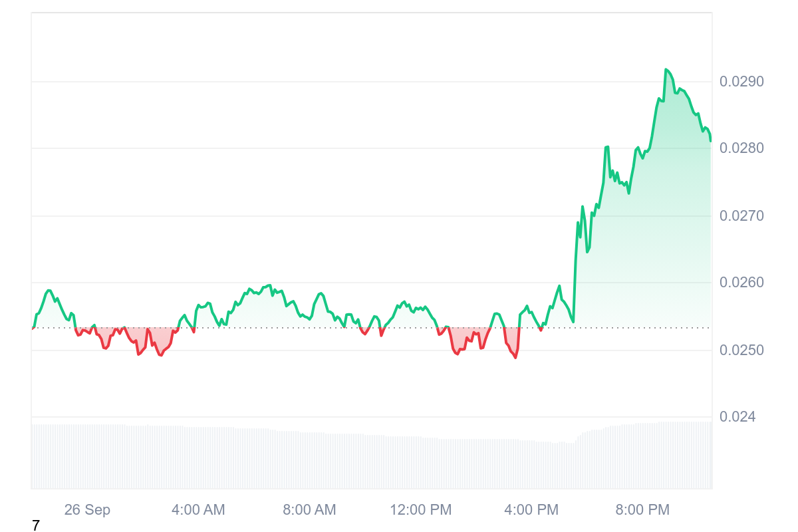Click the highest peak of the price line
This screenshot has width=798, height=532.
666,70
